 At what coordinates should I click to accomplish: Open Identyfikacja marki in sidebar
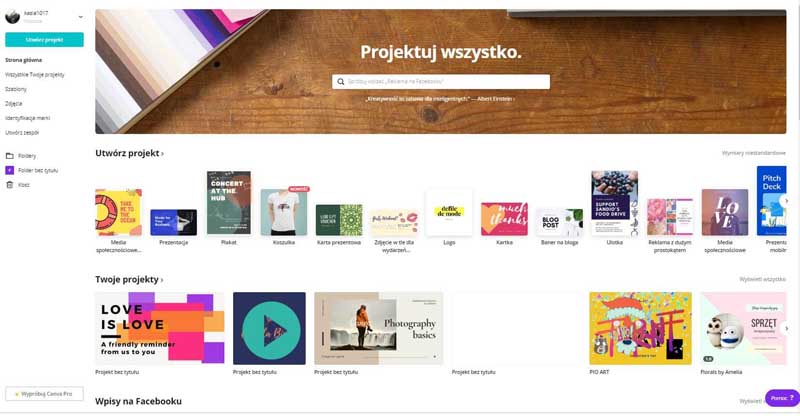[x=28, y=118]
